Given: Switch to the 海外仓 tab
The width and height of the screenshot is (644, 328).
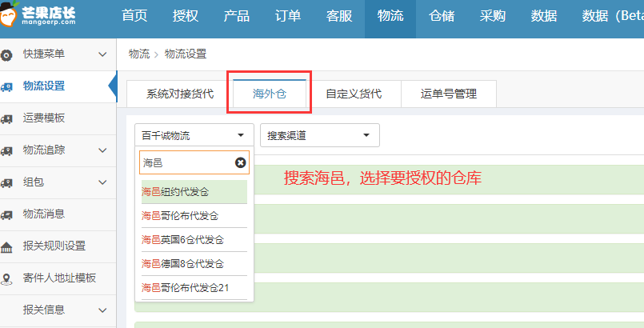Looking at the screenshot, I should pos(270,94).
